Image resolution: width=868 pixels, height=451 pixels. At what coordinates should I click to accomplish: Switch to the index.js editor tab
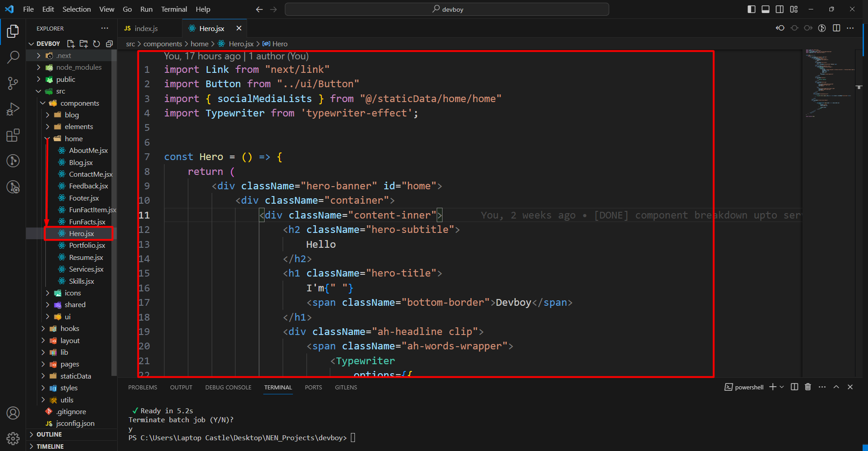(146, 28)
